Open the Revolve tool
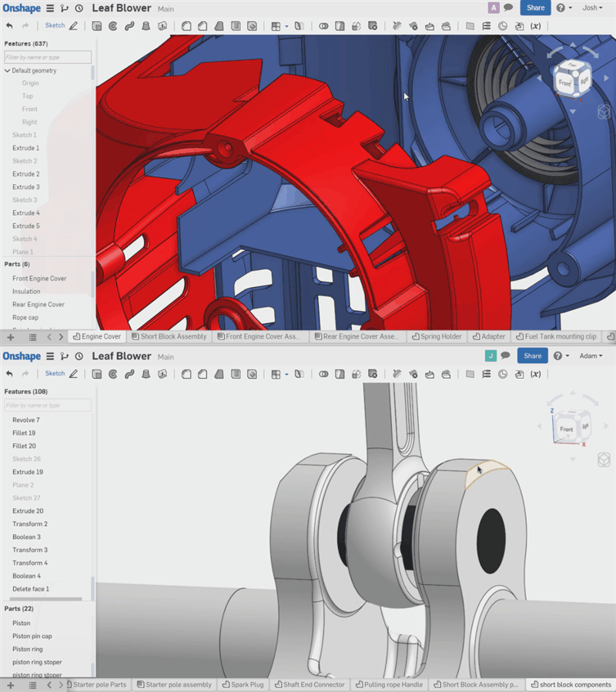Image resolution: width=616 pixels, height=692 pixels. [x=113, y=25]
